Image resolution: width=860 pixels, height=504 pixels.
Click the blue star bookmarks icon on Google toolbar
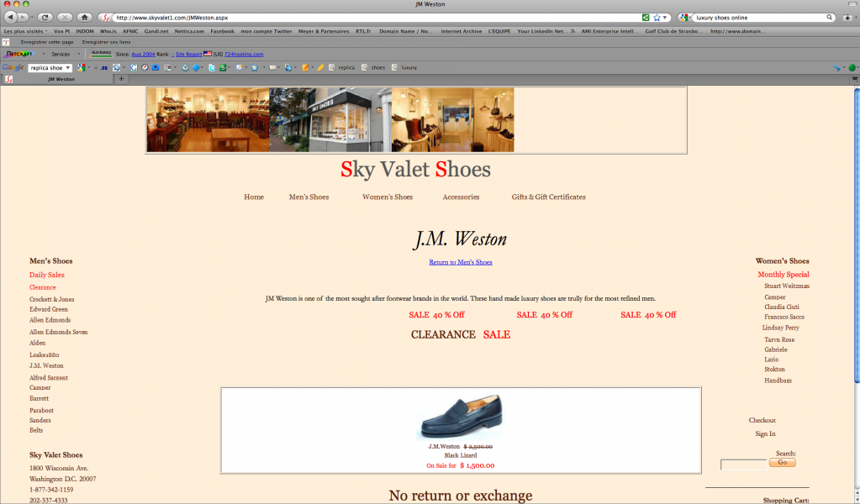255,68
